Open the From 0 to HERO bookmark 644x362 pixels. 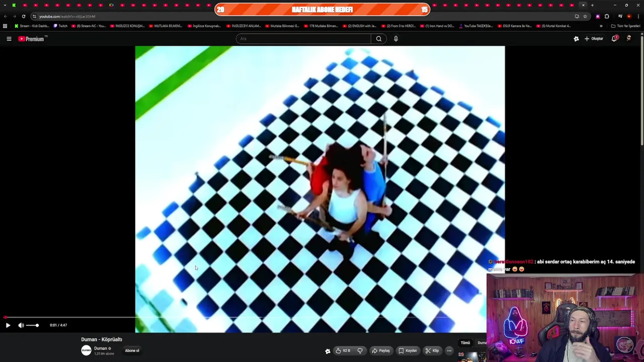point(398,26)
